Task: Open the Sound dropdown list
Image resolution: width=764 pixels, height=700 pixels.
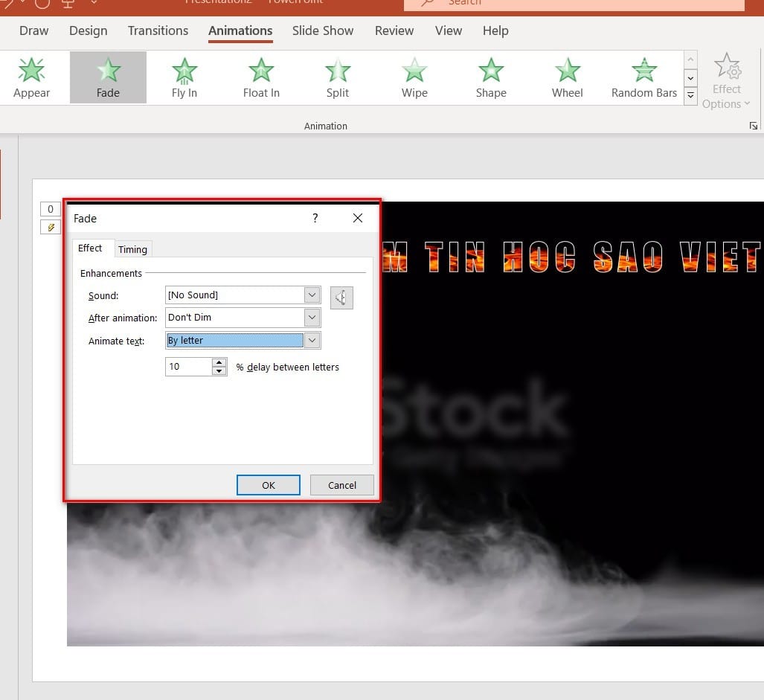Action: click(312, 295)
